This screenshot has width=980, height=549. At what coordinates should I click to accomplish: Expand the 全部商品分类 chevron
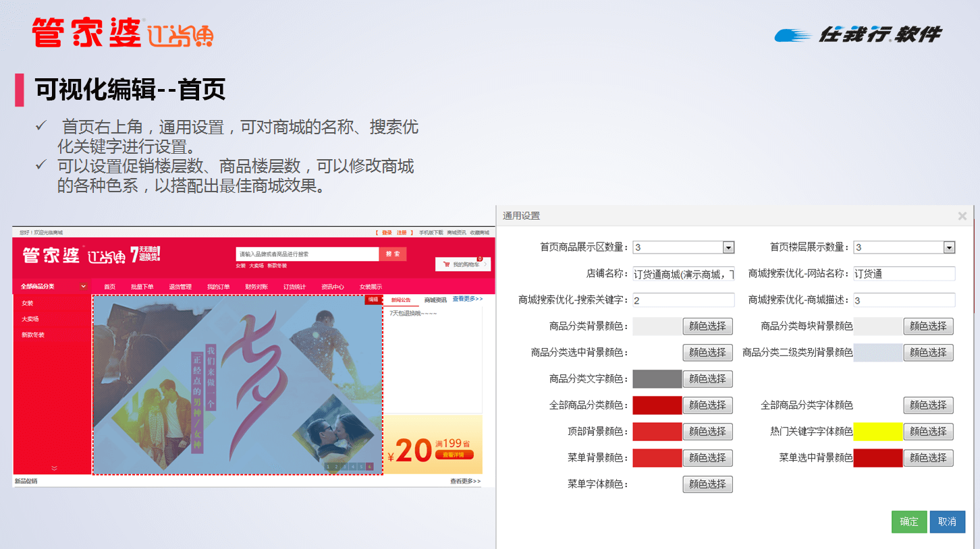point(84,287)
